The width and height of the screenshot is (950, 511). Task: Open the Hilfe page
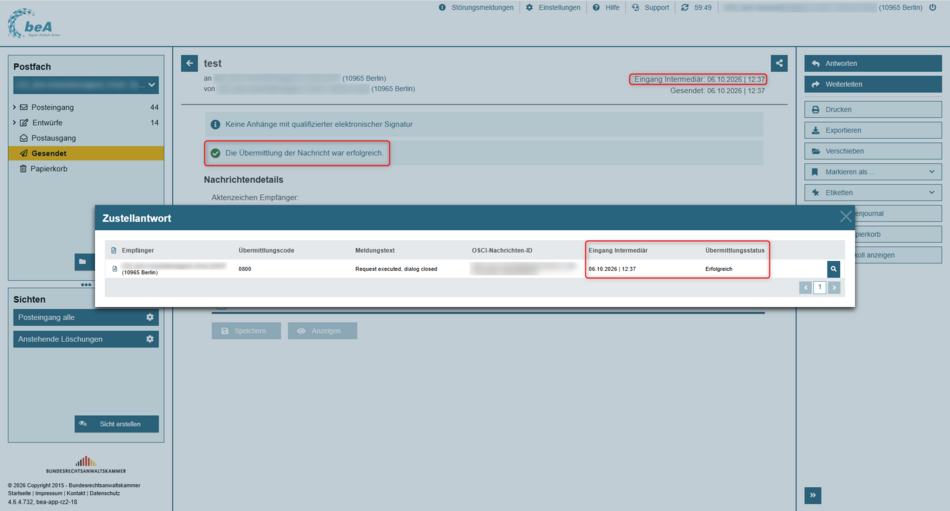coord(606,8)
